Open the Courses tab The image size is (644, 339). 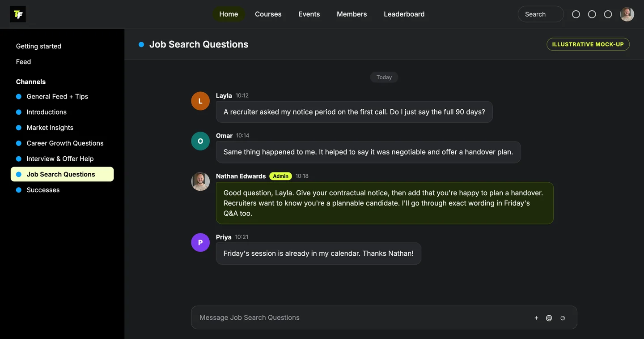(x=268, y=14)
